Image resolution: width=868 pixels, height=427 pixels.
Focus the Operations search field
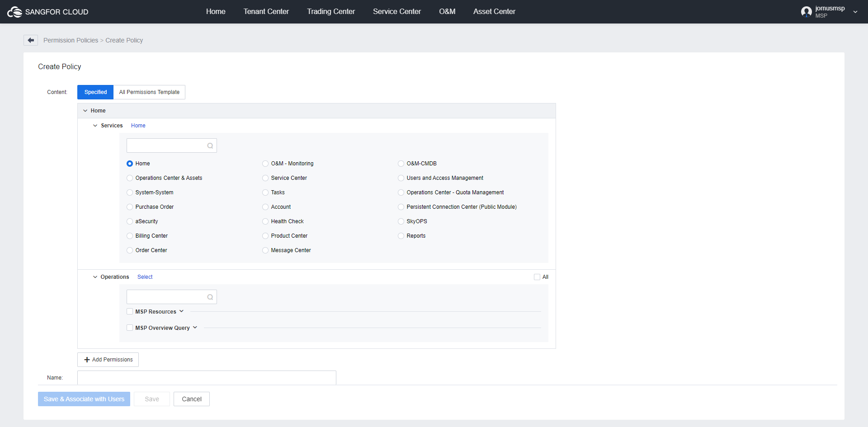[172, 297]
